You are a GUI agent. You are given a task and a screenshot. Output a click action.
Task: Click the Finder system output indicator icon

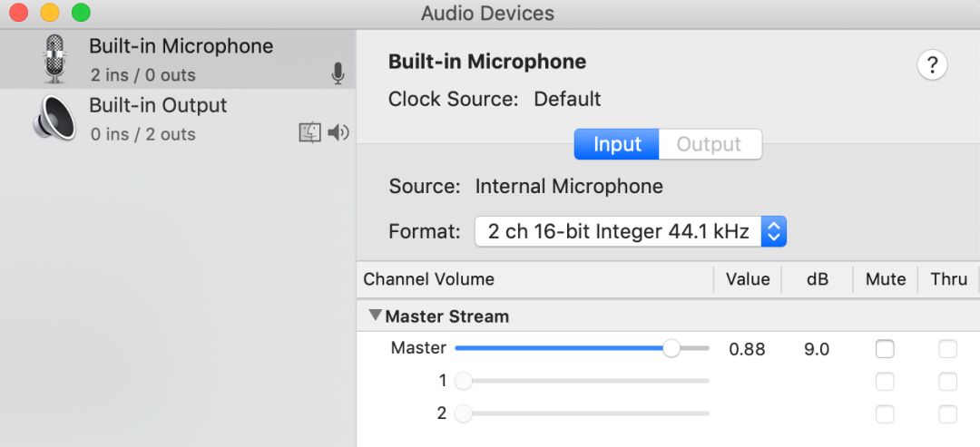pos(310,133)
